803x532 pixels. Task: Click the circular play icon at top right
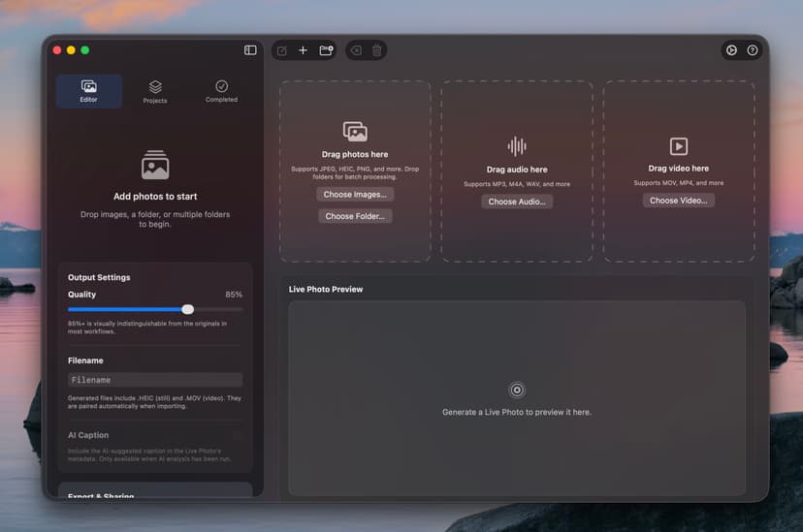coord(731,50)
